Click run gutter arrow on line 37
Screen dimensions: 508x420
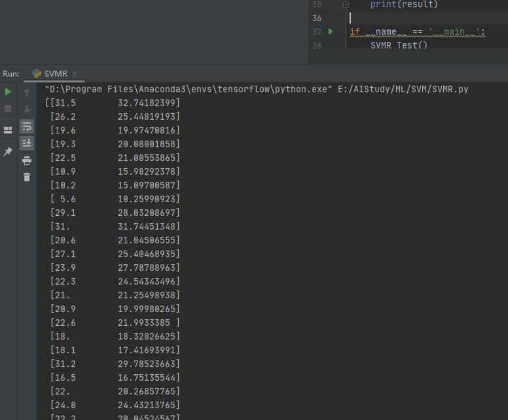click(x=331, y=31)
